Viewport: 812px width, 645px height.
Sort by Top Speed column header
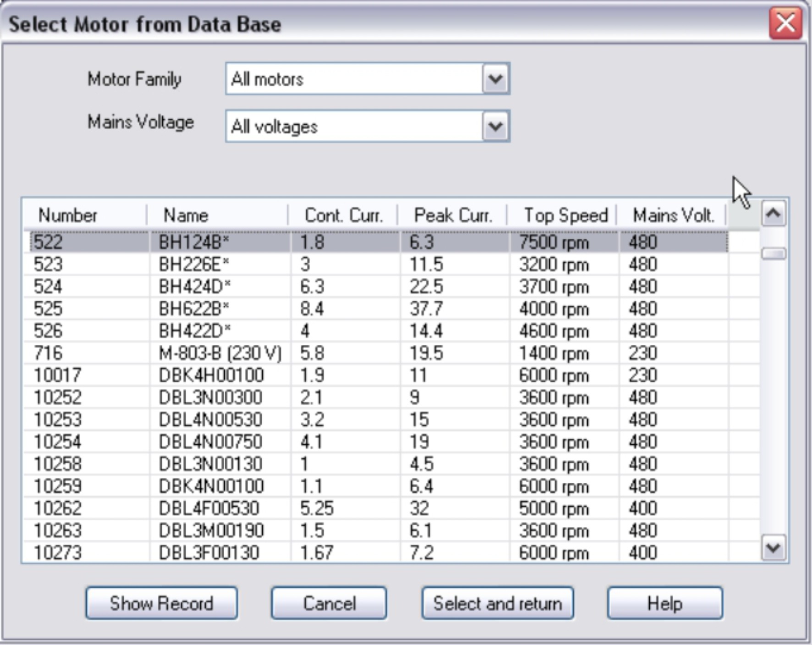565,215
